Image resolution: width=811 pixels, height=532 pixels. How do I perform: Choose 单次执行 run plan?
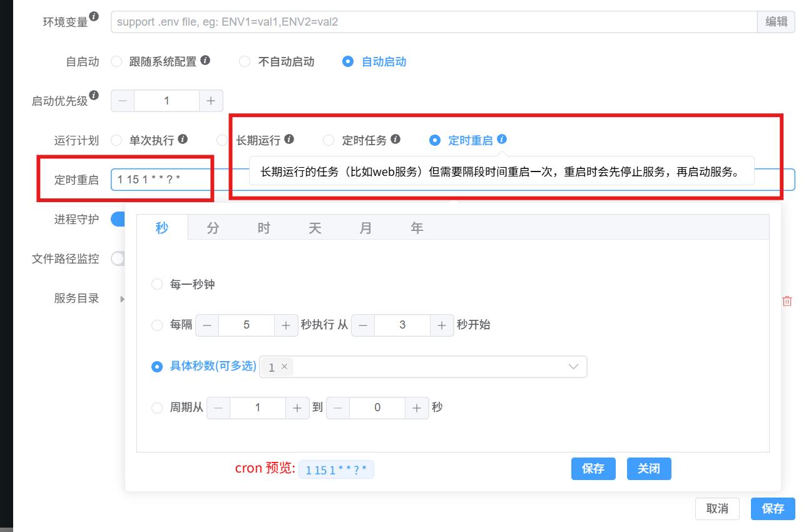point(116,140)
